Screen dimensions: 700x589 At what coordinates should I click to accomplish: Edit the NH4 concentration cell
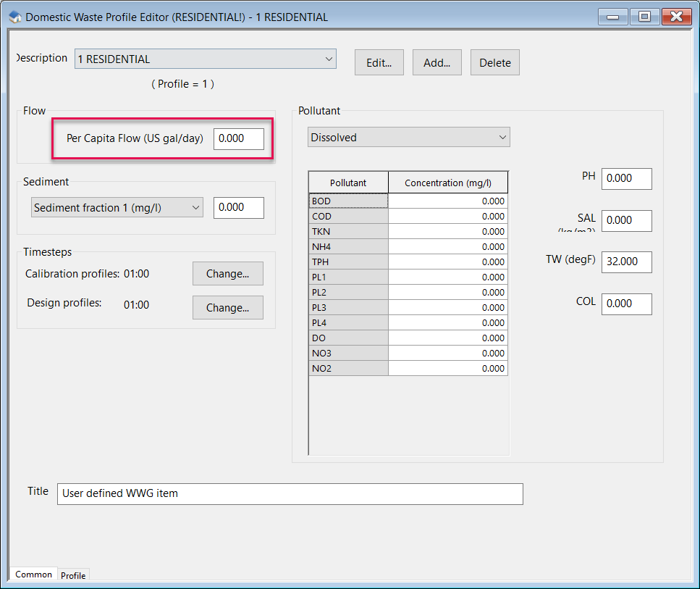pyautogui.click(x=448, y=246)
